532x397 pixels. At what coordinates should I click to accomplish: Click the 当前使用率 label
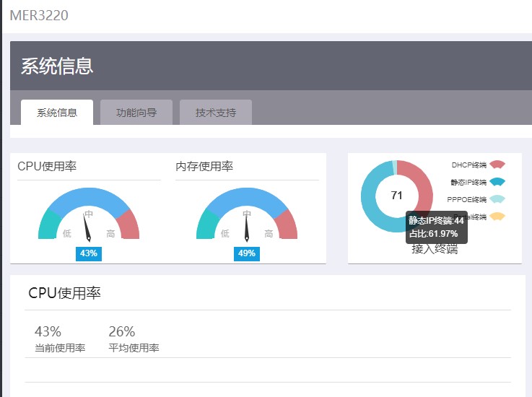pos(60,348)
